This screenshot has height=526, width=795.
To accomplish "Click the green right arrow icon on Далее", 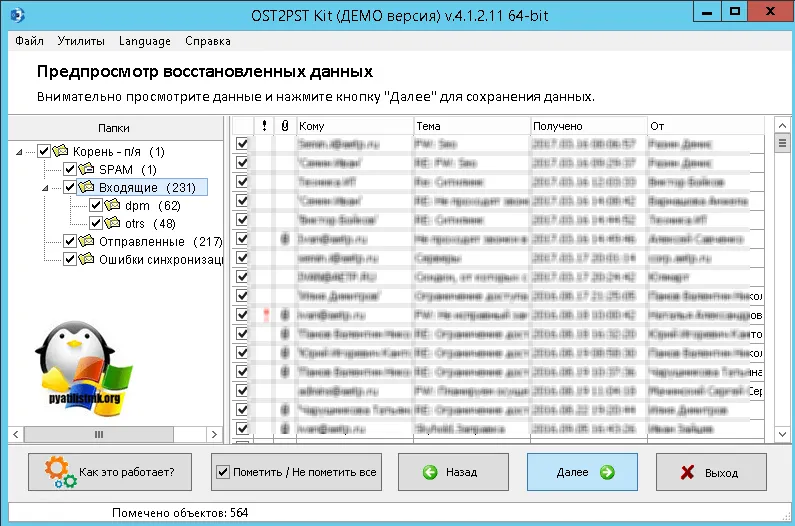I will 607,472.
